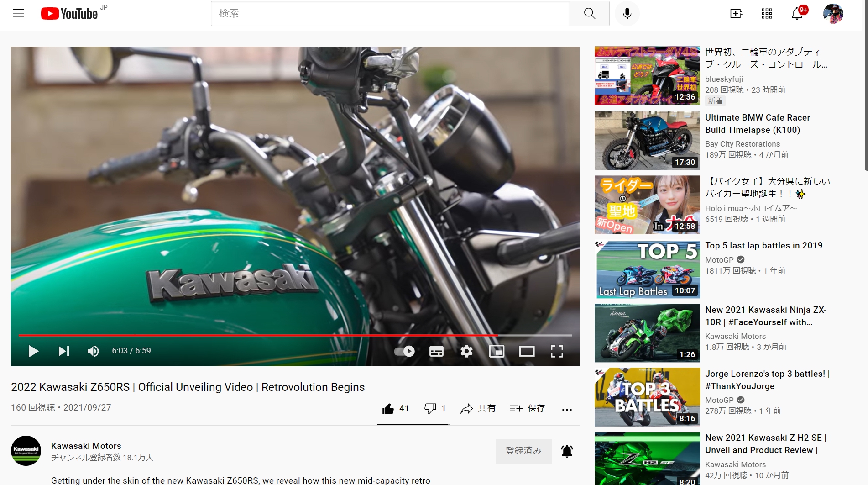Start voice search with microphone
Screen dimensions: 868x485
(x=627, y=13)
